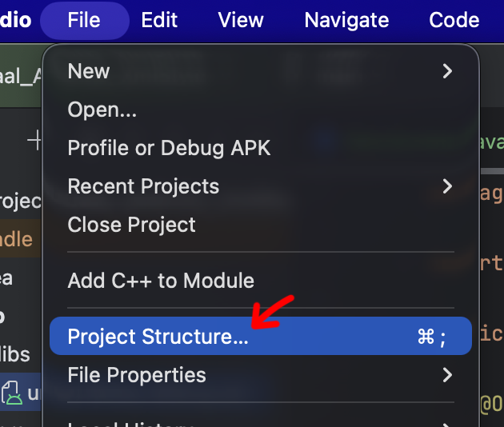Open the File menu in the menu bar
504x427 pixels.
coord(84,20)
